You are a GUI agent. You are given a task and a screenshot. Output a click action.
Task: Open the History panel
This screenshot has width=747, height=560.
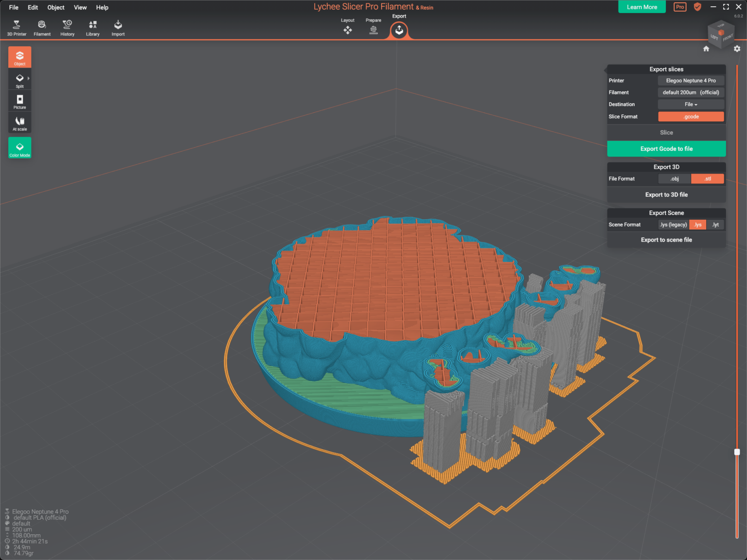click(67, 27)
